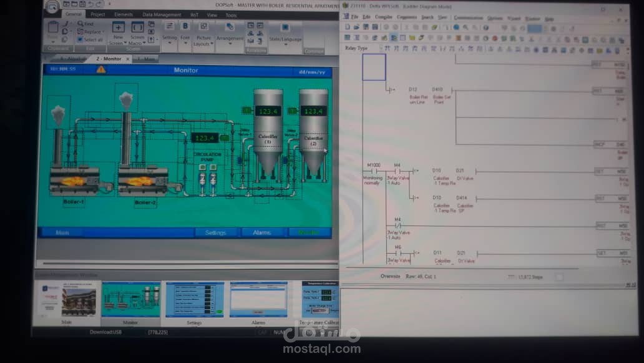
Task: Click the highlighted ladder-mode icon in WPLSoft second toolbar
Action: click(394, 38)
